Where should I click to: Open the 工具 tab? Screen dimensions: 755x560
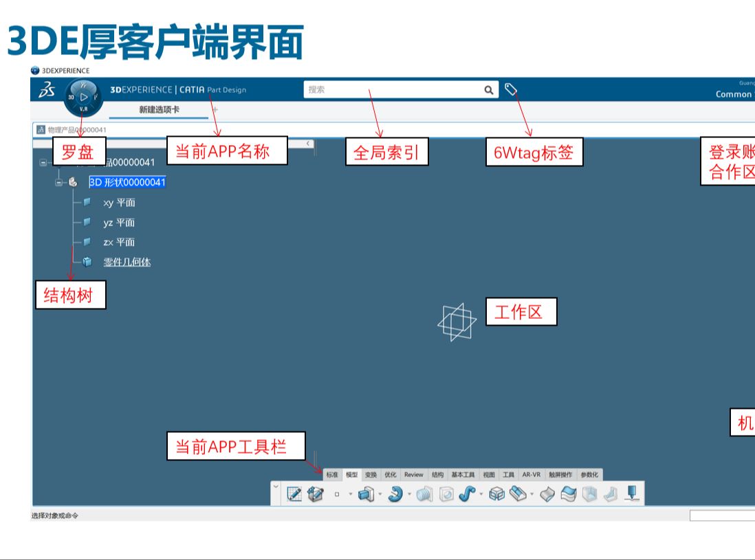point(508,475)
